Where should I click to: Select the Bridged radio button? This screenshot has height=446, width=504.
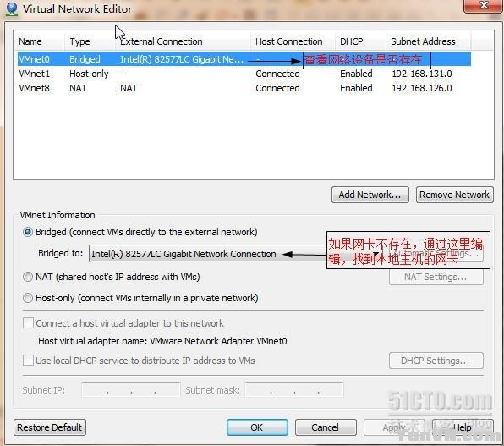coord(28,232)
